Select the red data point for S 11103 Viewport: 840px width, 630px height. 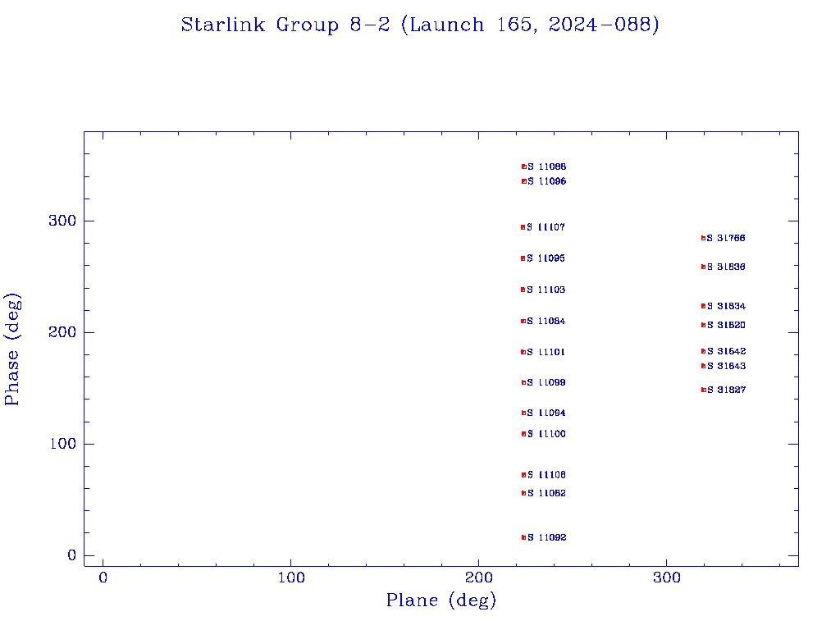(x=523, y=290)
